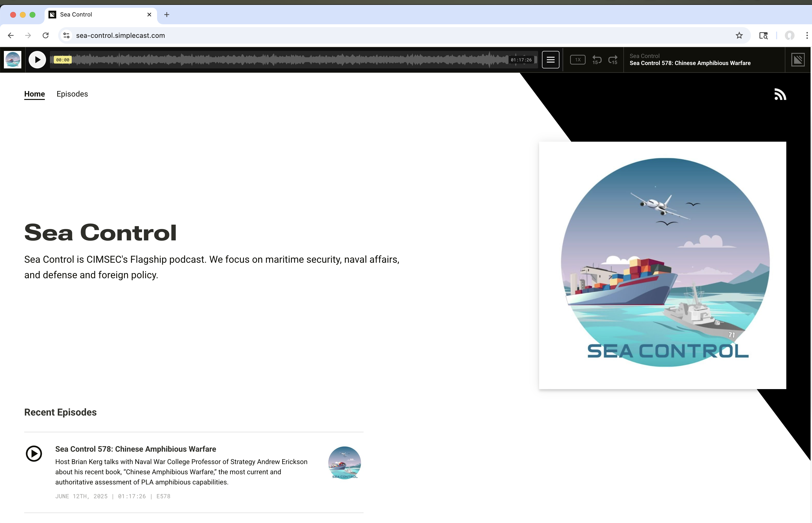Click the large Sea Control cover artwork
812x523 pixels.
click(x=662, y=265)
